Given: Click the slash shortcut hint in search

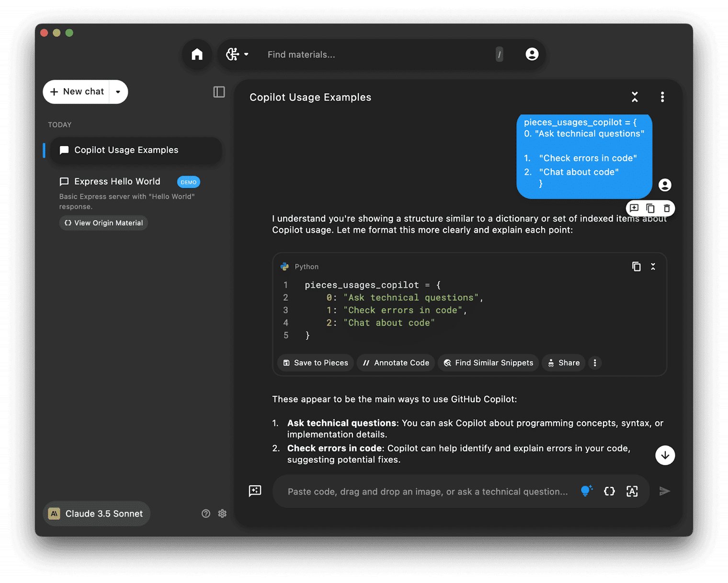Looking at the screenshot, I should point(500,55).
